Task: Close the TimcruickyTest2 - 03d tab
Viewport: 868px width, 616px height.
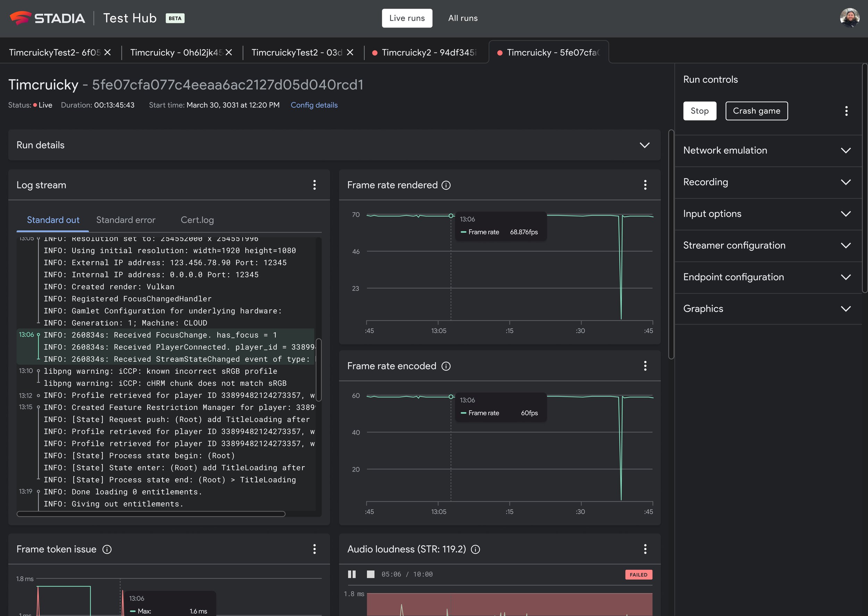Action: point(350,52)
